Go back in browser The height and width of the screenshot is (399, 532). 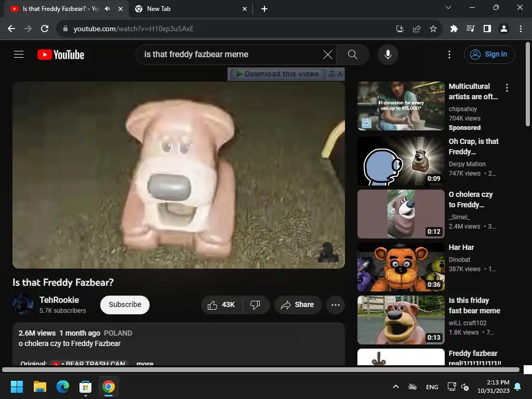[x=11, y=29]
